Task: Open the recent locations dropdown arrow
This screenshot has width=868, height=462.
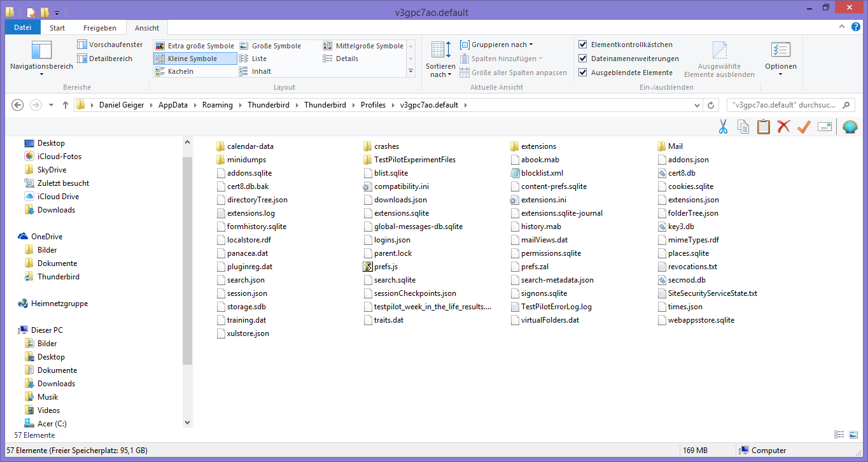Action: pyautogui.click(x=52, y=105)
